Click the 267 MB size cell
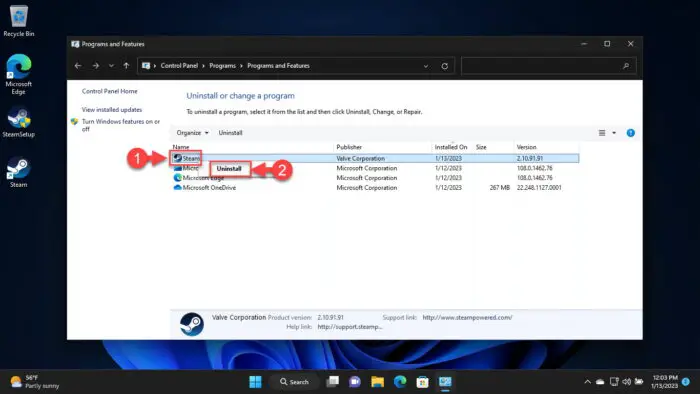 pos(500,188)
